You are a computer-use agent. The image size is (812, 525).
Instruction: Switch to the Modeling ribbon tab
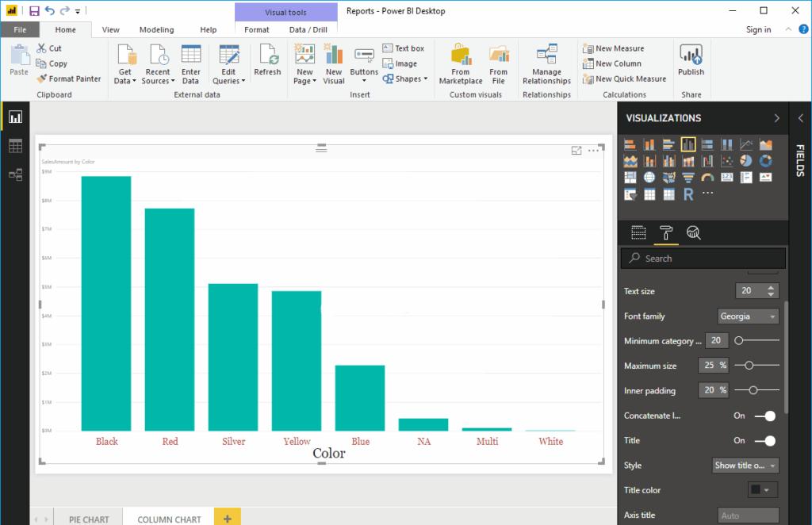(156, 30)
